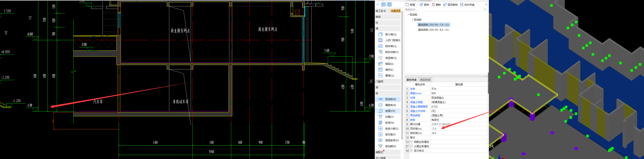Select the 墙垛(E) tool
644x159 pixels.
coord(388,70)
